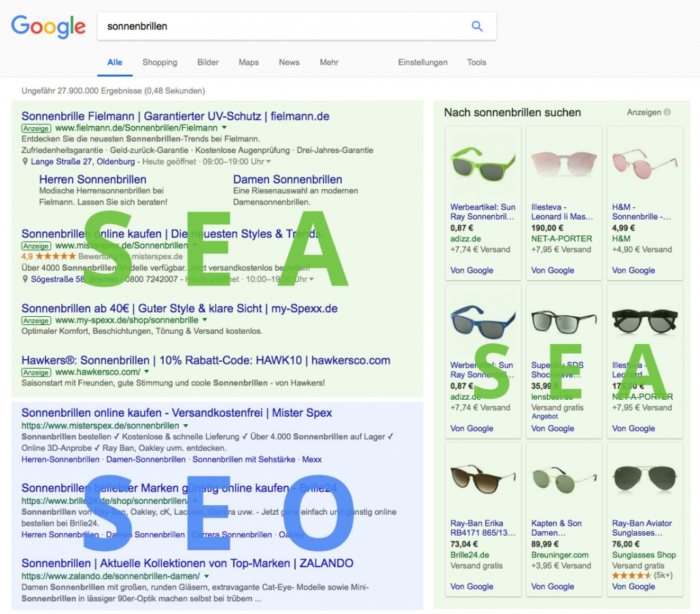This screenshot has height=614, width=700.
Task: Click star rating of Sunglasses Shop product
Action: click(631, 576)
